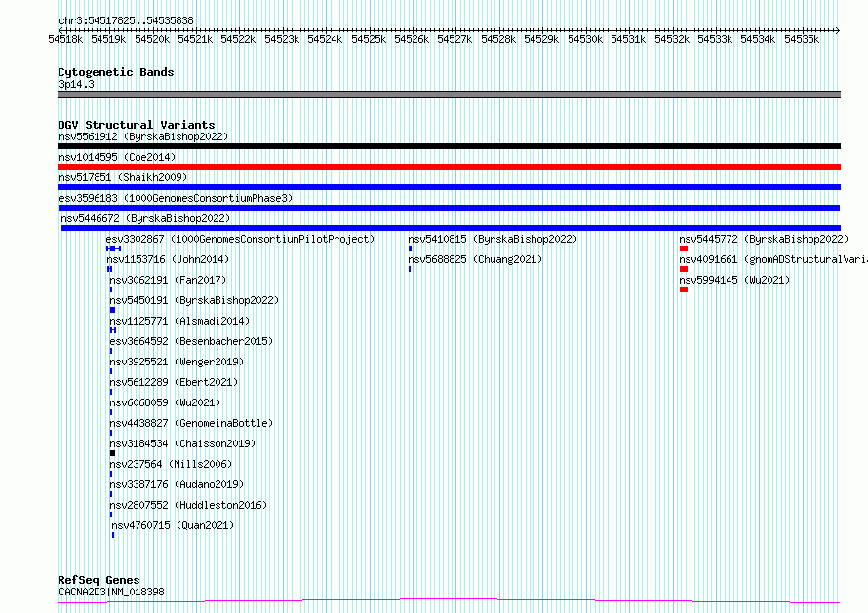Open esv3596183 (1000GenomesConsortiumPhase3) label
The width and height of the screenshot is (868, 613).
(x=176, y=198)
